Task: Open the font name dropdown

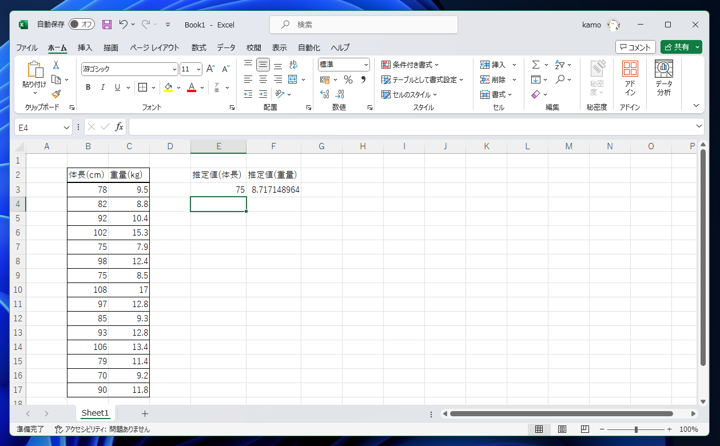Action: point(174,69)
